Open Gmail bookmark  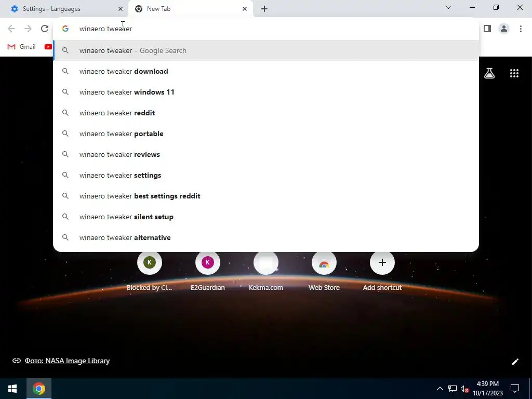coord(21,47)
